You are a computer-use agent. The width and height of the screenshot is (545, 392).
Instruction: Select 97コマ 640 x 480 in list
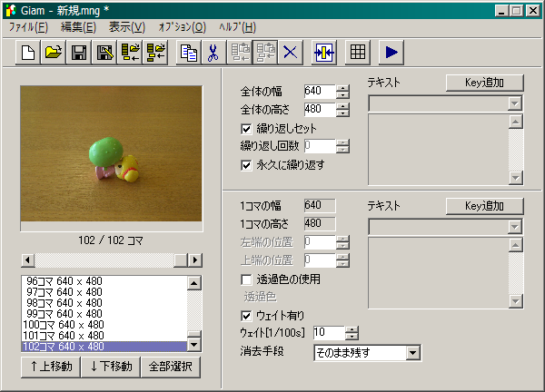click(x=104, y=292)
